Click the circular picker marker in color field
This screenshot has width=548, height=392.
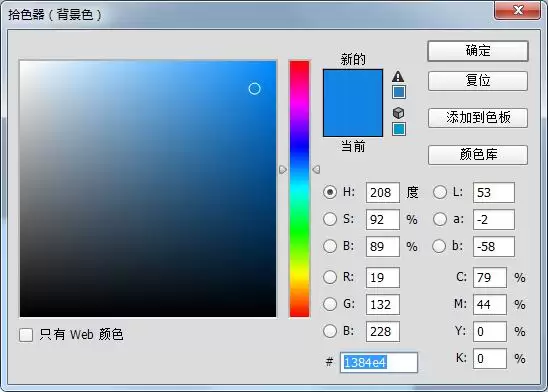click(254, 89)
